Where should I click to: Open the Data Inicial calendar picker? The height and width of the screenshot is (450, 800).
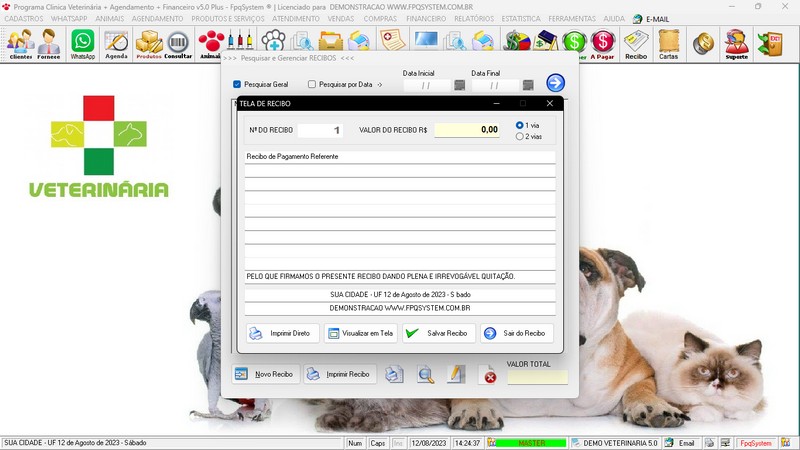(459, 85)
